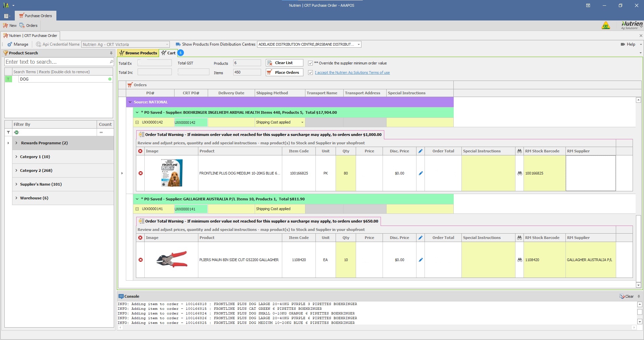This screenshot has width=644, height=340.
Task: Open Shipping Cost applied dropdown for UXX0000142
Action: tap(302, 123)
